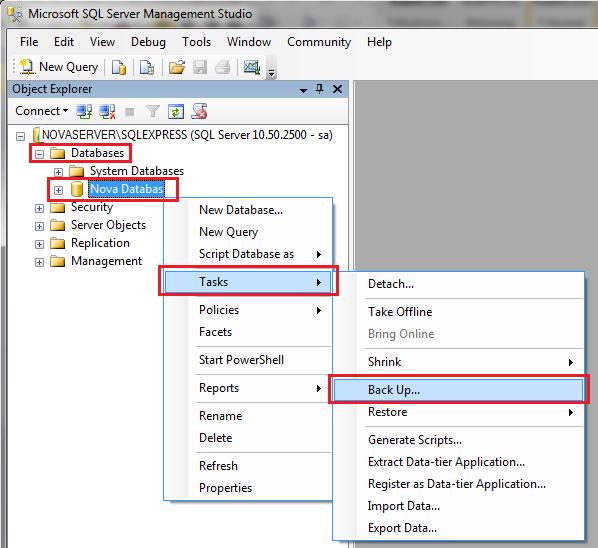
Task: Open the Community menu
Action: point(319,42)
